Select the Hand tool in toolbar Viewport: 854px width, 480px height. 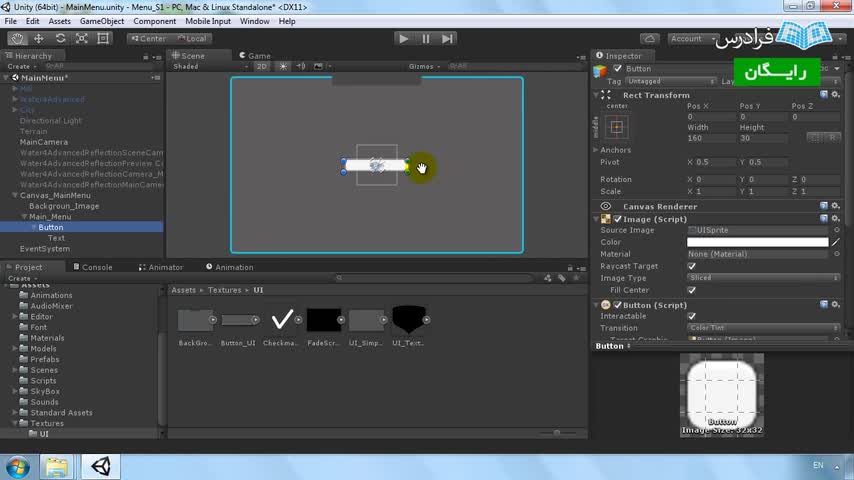click(x=17, y=39)
